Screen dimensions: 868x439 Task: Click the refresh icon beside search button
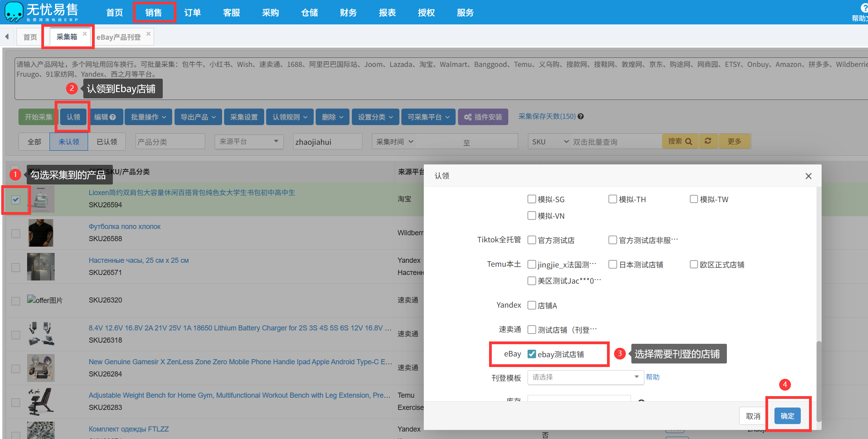(x=708, y=141)
